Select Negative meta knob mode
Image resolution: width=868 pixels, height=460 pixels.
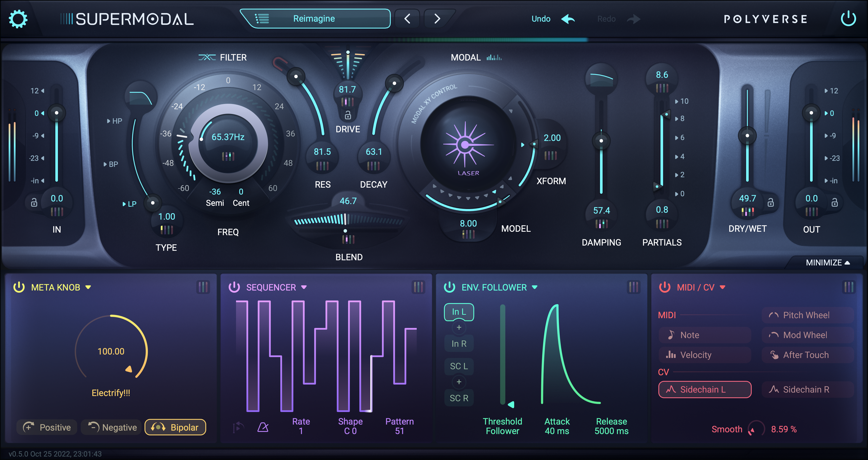coord(112,427)
